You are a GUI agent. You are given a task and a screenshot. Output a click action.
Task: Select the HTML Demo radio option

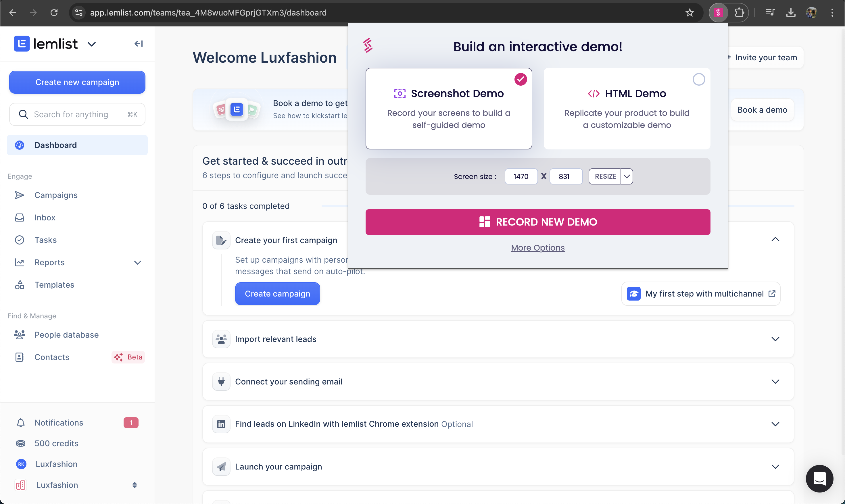698,80
